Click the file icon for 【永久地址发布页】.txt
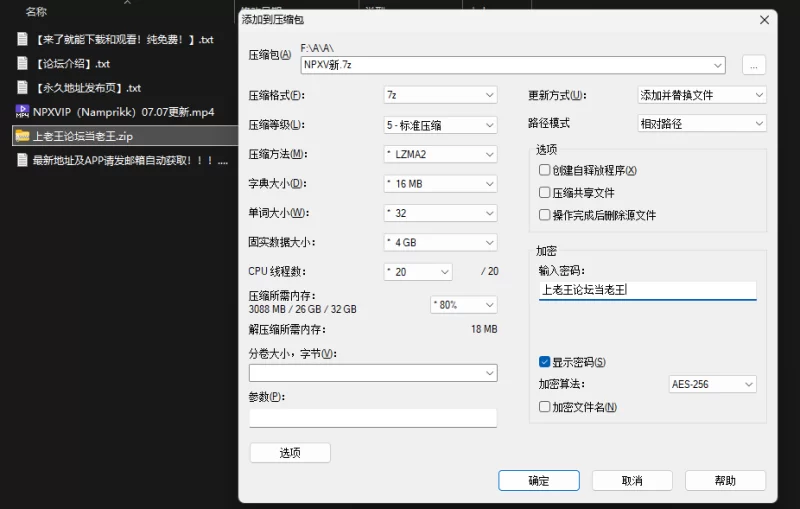 [x=22, y=87]
